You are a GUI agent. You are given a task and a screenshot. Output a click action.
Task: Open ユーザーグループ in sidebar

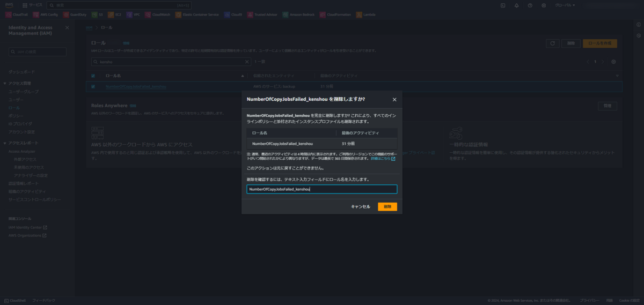pos(23,92)
